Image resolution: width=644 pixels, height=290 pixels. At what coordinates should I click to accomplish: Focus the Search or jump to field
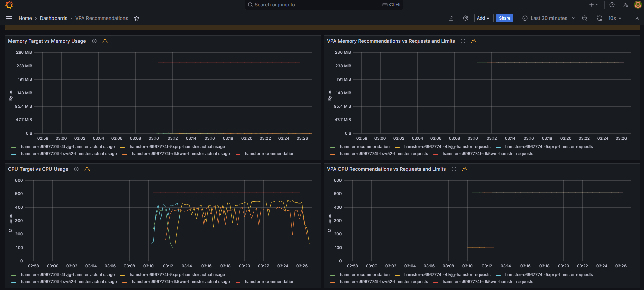tap(324, 5)
